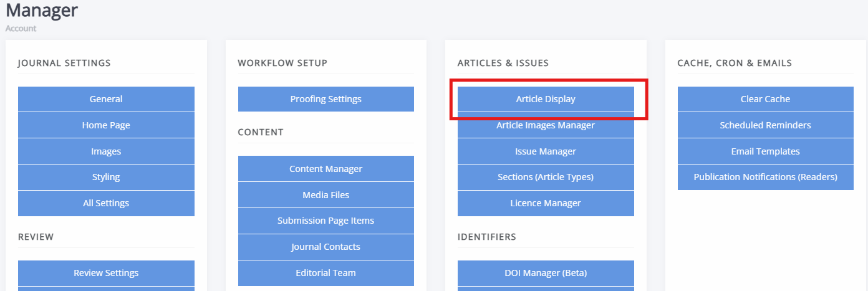Viewport: 868px width, 291px height.
Task: Open Media Files
Action: (x=326, y=195)
